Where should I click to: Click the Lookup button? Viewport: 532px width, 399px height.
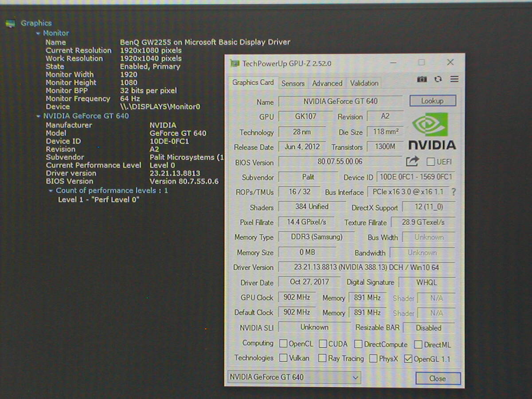[x=432, y=101]
